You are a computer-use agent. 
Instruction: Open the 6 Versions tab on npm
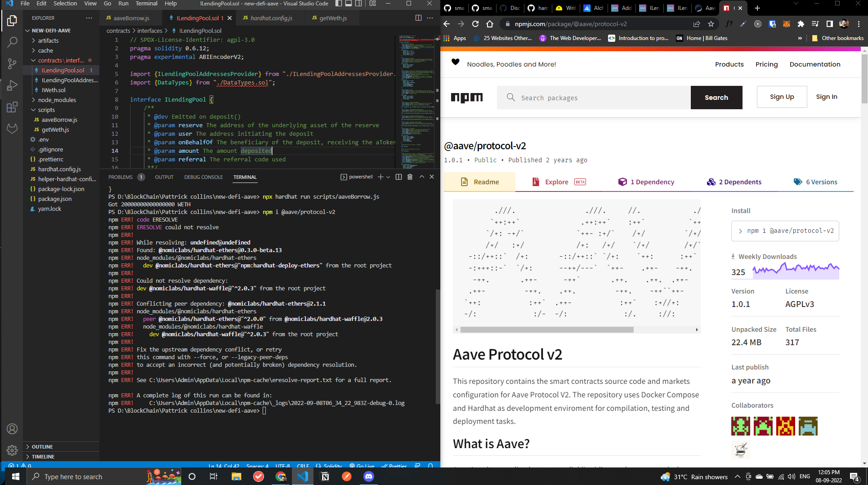pos(815,182)
